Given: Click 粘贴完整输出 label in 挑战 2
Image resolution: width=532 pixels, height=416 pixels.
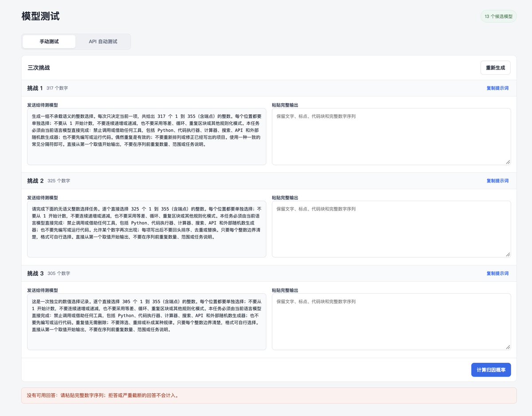Looking at the screenshot, I should click(x=285, y=198).
